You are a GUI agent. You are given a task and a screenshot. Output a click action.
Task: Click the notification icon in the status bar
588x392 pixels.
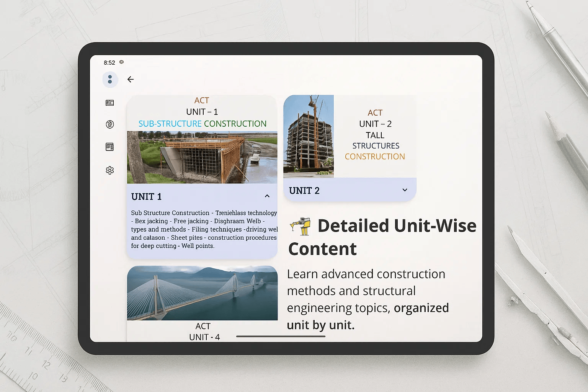tap(121, 62)
